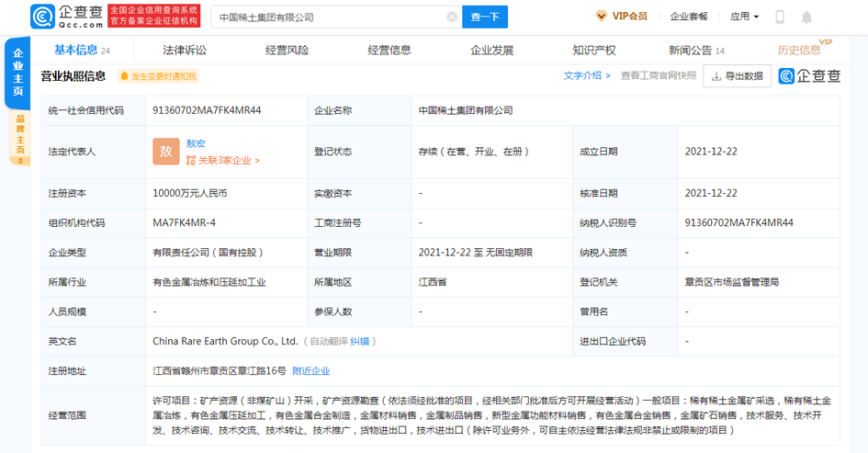Select the 基本信息 tab

(82, 51)
